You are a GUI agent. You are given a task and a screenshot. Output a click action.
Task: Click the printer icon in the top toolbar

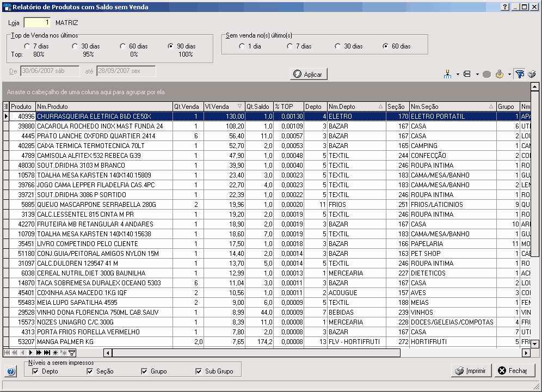click(x=532, y=74)
